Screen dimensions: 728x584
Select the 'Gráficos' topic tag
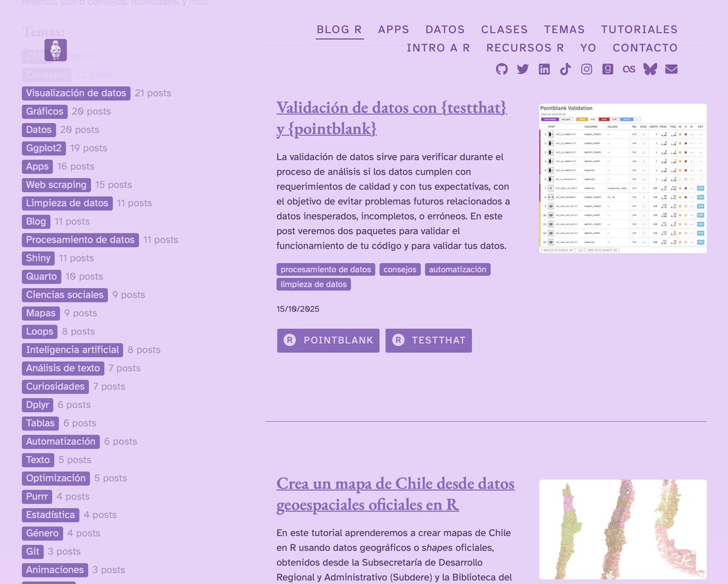45,111
